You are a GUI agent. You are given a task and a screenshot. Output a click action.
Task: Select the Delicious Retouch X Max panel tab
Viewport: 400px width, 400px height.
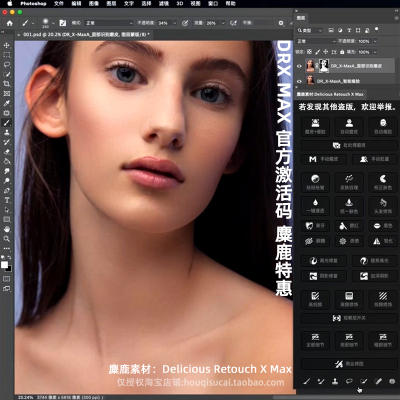[330, 94]
